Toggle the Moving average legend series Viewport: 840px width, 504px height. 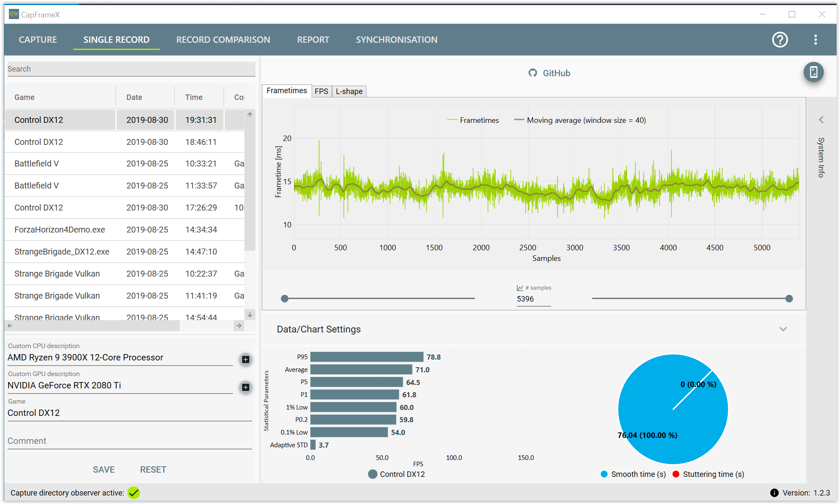pos(579,120)
